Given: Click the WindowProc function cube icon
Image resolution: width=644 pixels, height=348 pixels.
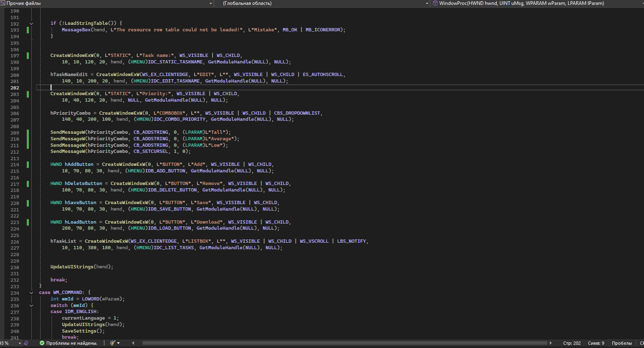Looking at the screenshot, I should pos(435,3).
